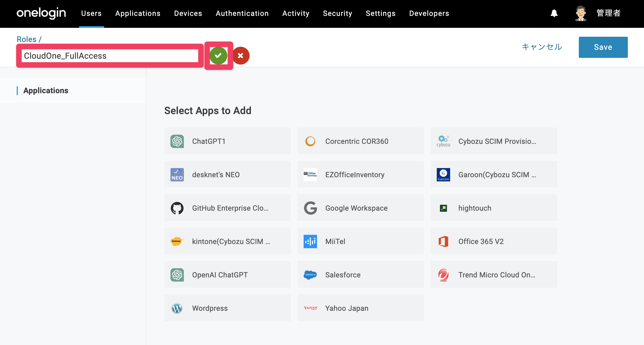Screen dimensions: 644x345
Task: Add the GitHub Enterprise Cloud app
Action: (228, 208)
